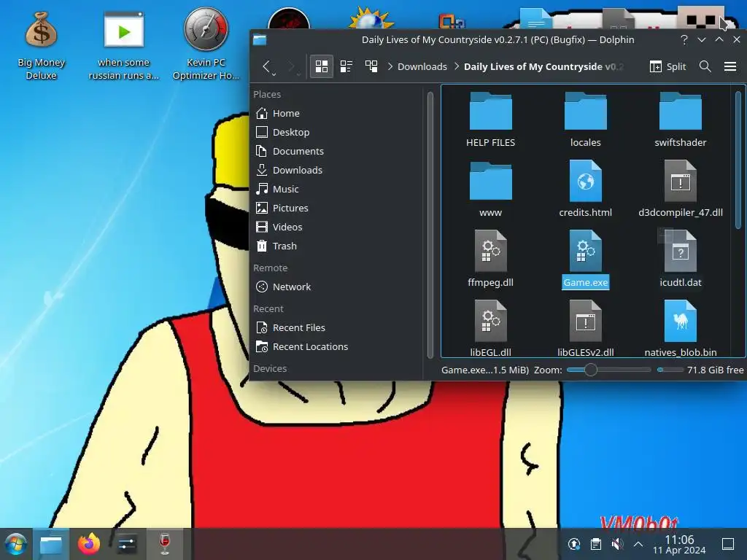The height and width of the screenshot is (560, 747).
Task: Expand the chevron before Downloads breadcrumb
Action: click(390, 66)
